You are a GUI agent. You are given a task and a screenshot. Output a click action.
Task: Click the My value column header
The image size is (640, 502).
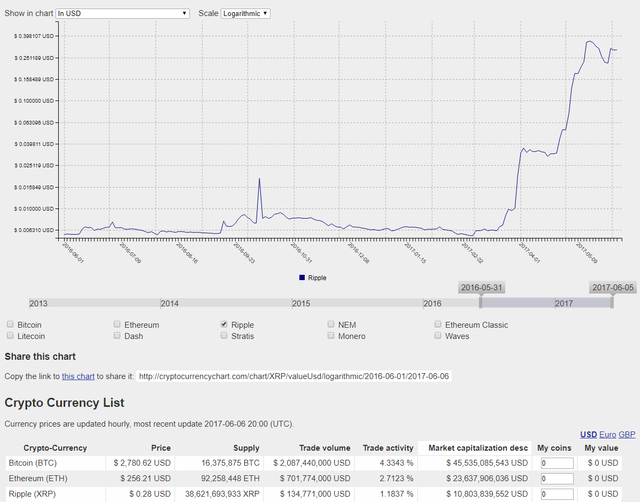coord(601,448)
